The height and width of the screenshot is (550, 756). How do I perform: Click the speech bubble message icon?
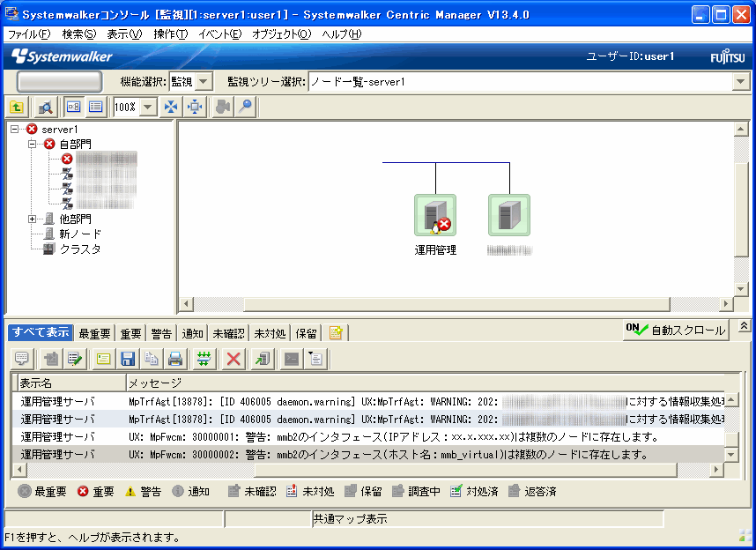[22, 359]
